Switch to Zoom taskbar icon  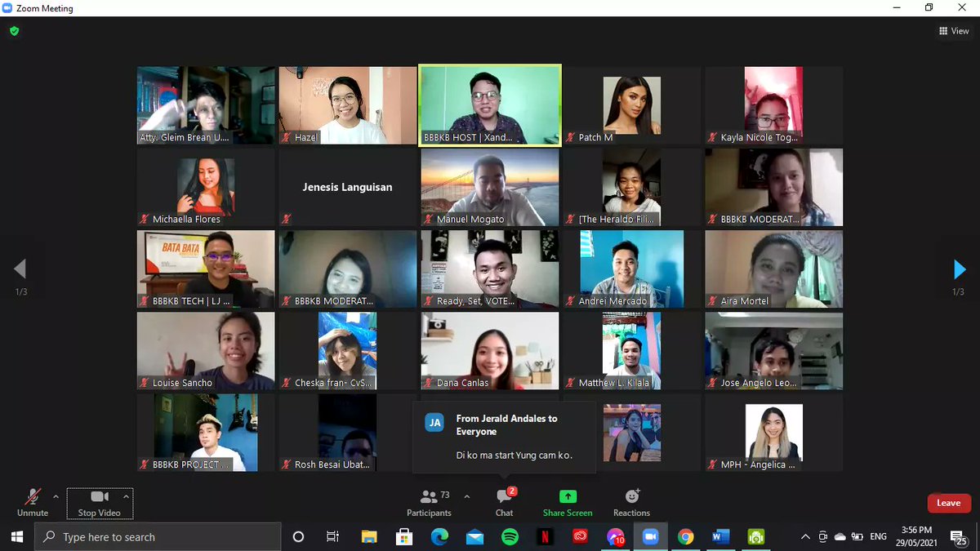pos(650,536)
